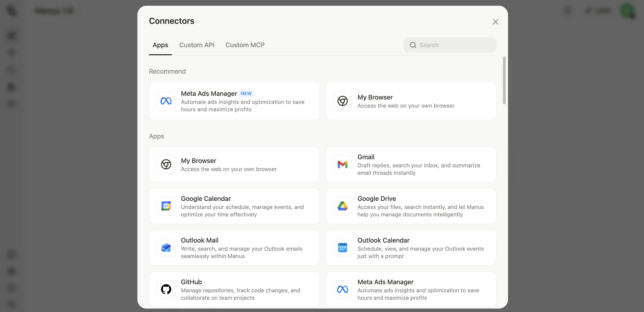Open the Gmail connector title

(x=366, y=157)
